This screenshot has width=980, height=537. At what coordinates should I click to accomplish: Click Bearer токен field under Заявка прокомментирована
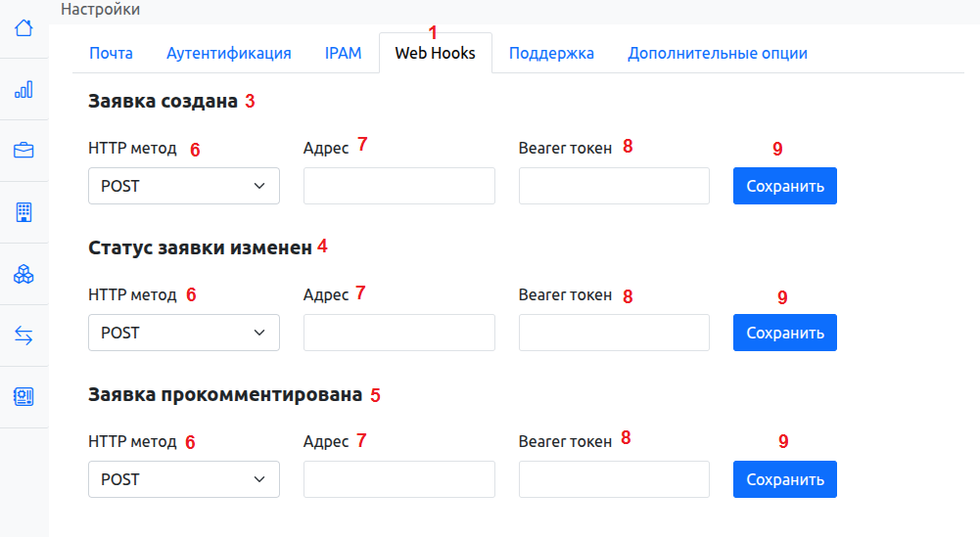(x=614, y=479)
